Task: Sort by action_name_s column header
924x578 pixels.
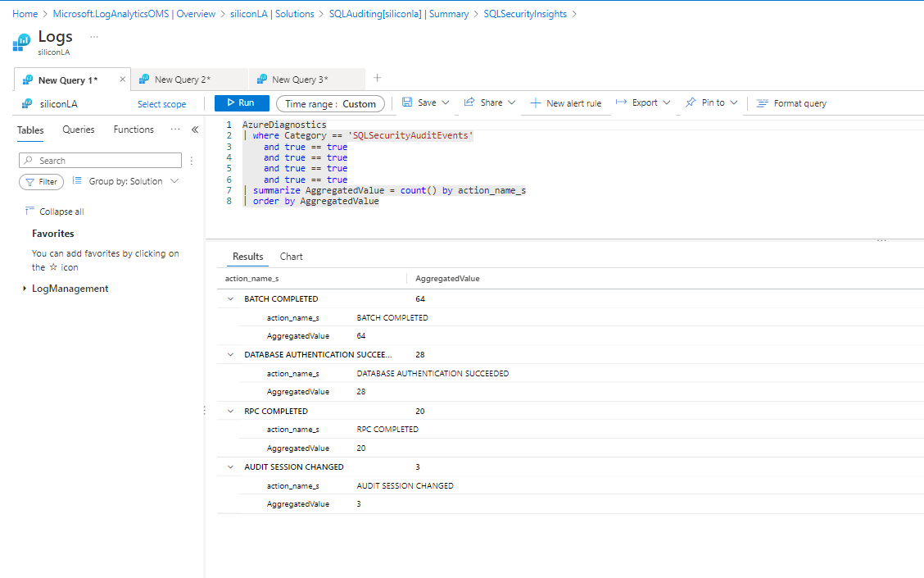Action: tap(251, 279)
